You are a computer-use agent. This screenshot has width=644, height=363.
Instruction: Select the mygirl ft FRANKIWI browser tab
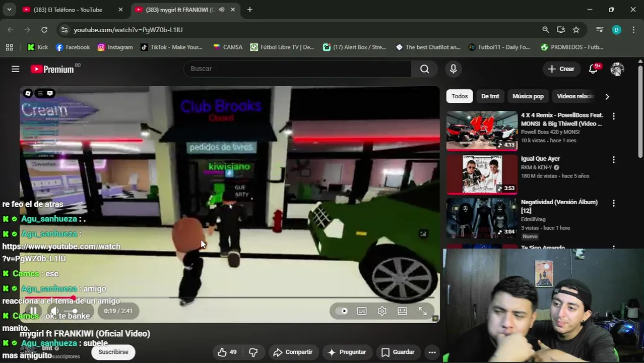(179, 10)
